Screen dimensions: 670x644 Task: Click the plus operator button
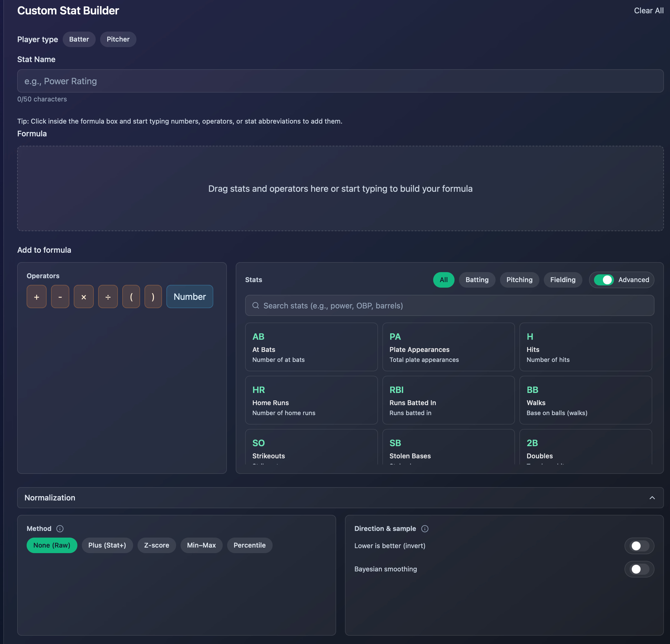click(x=37, y=297)
